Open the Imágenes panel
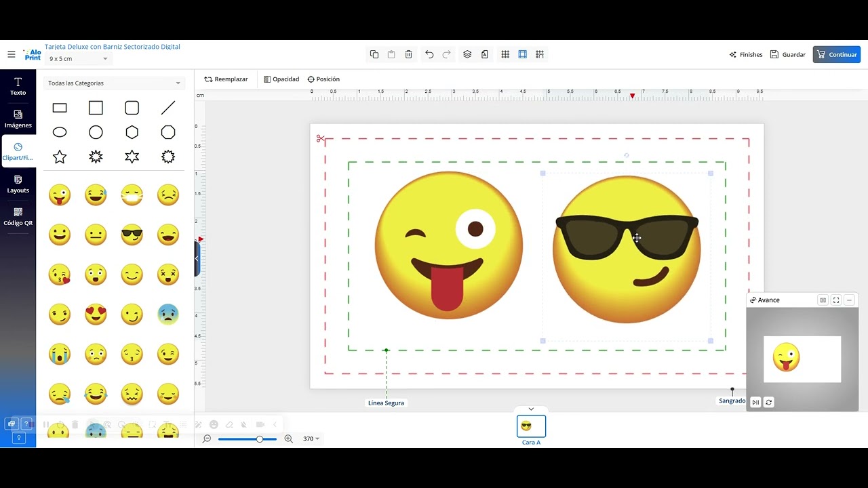The image size is (868, 488). coord(18,119)
